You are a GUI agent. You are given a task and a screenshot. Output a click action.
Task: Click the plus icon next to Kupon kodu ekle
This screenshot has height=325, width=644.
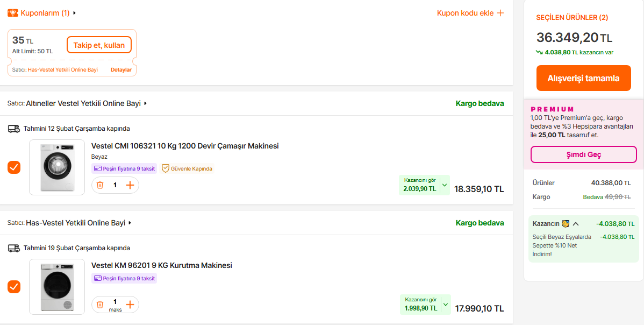tap(500, 13)
